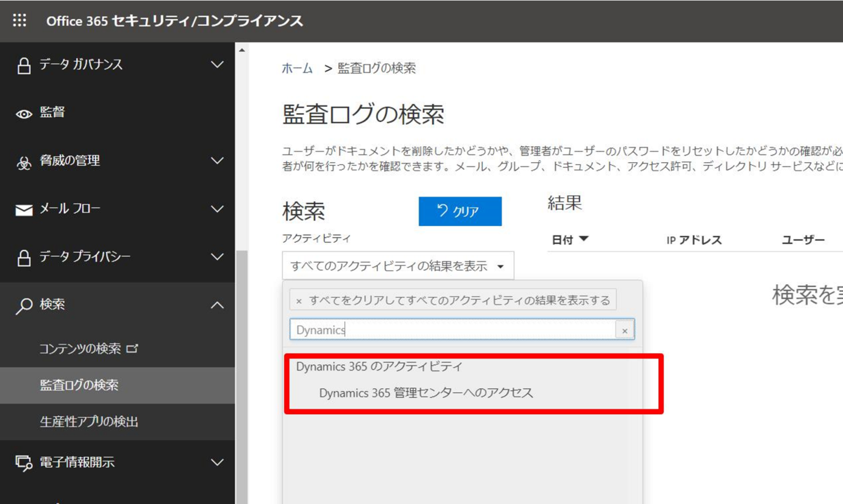Click the ユーザー column header
The image size is (843, 504).
click(803, 240)
